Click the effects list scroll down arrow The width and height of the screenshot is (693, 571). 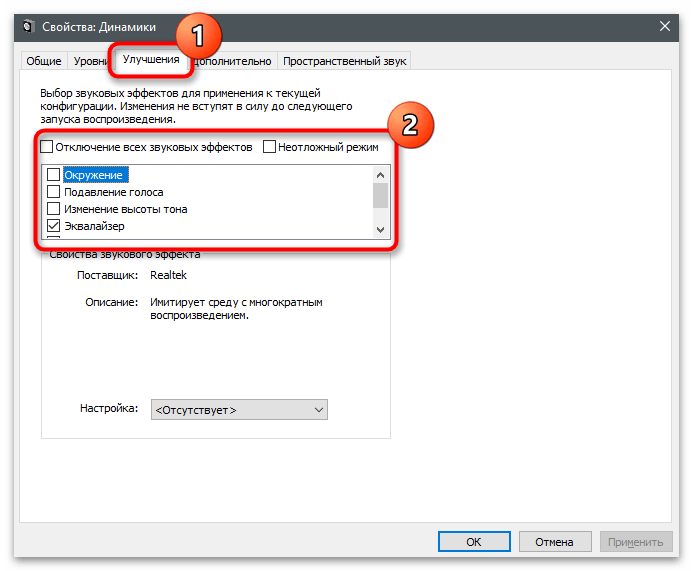tap(380, 229)
